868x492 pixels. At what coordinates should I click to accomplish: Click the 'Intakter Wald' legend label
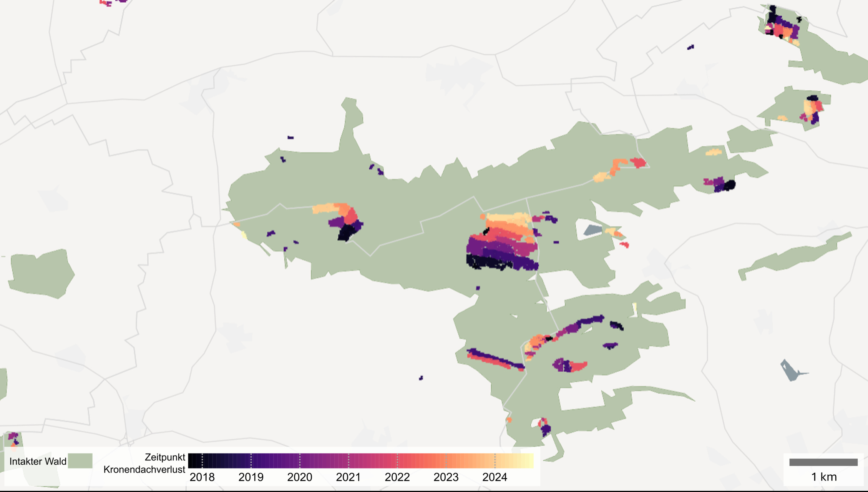[38, 461]
